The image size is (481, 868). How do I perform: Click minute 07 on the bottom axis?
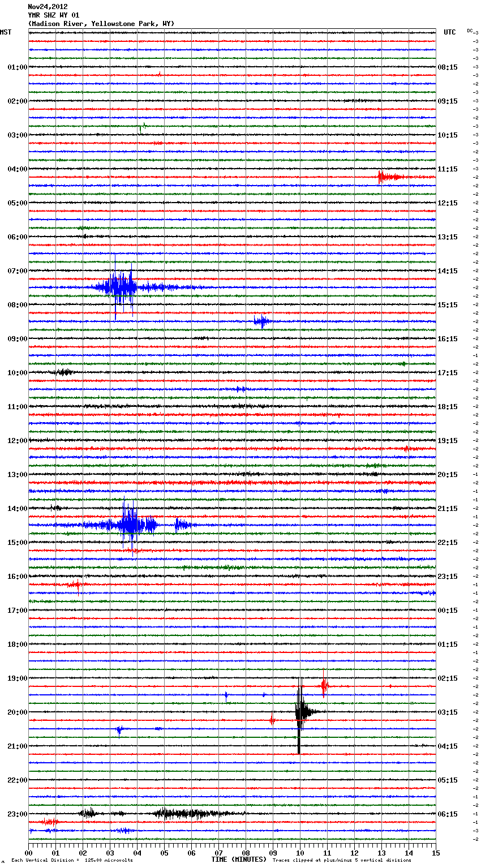click(218, 853)
